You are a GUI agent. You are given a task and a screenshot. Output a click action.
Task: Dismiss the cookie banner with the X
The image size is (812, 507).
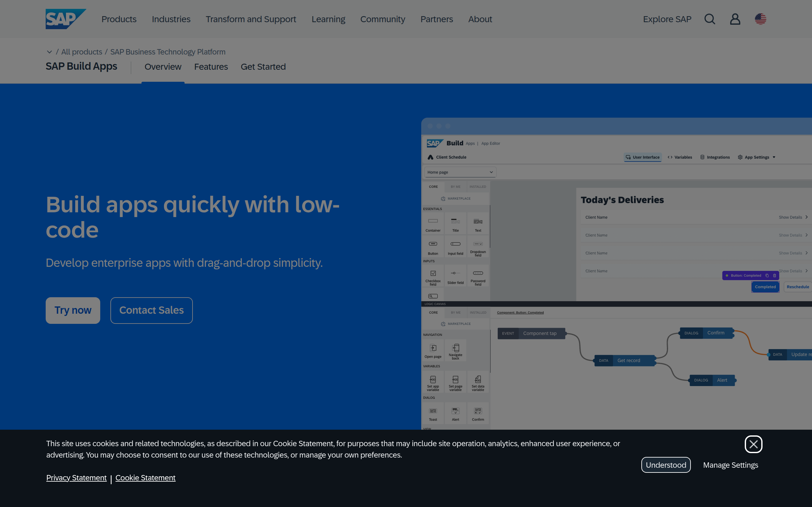pos(754,444)
